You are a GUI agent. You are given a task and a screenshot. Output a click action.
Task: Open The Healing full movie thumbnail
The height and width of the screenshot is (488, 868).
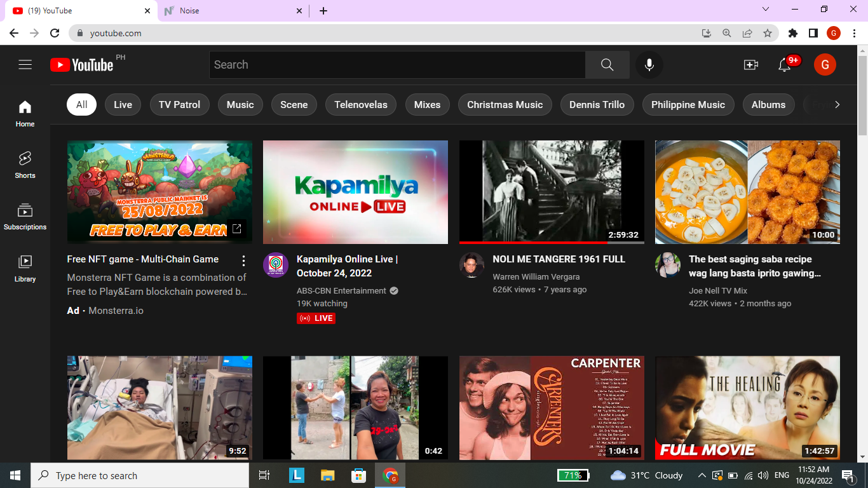747,408
